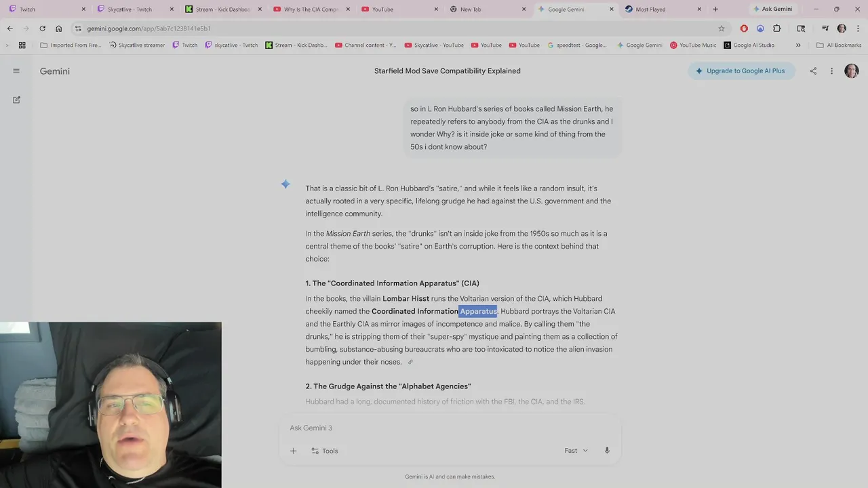Screen dimensions: 868x488
Task: Click the webcam overlay thumbnail
Action: [x=111, y=405]
